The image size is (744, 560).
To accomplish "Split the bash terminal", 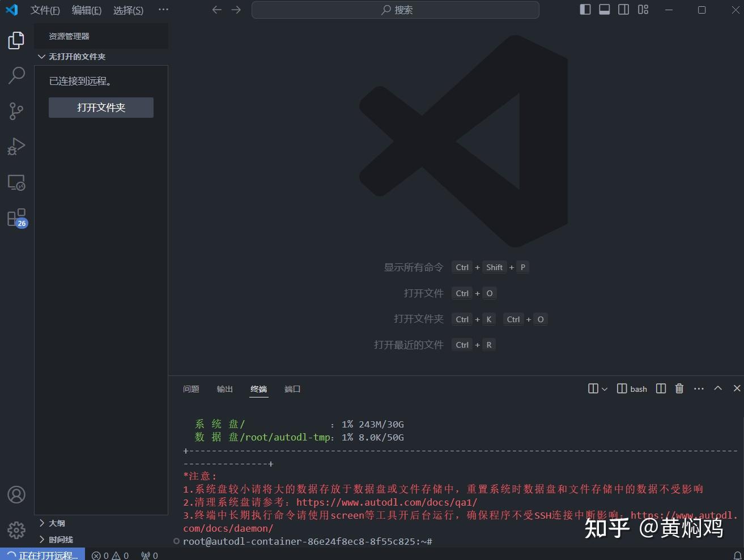I will pos(661,388).
